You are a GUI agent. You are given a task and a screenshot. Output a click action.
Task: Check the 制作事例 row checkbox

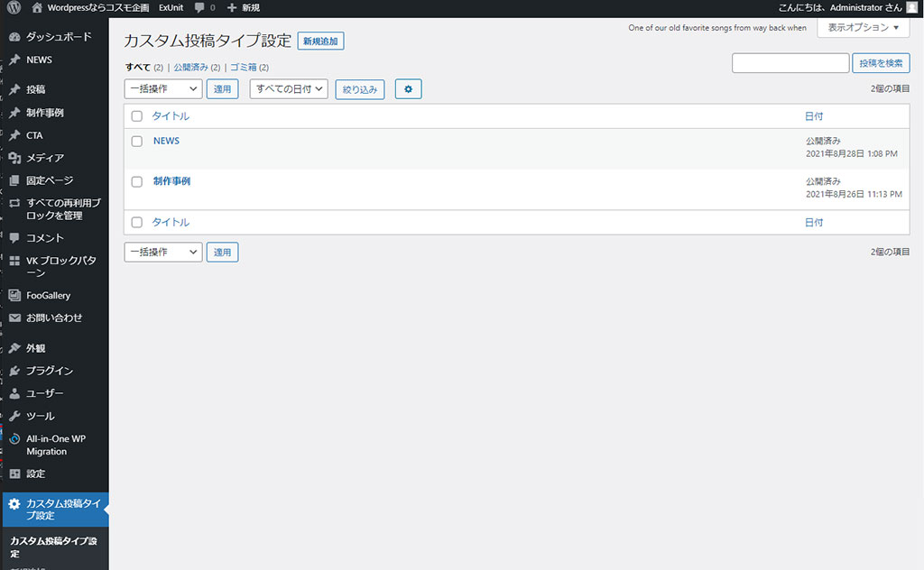tap(137, 181)
